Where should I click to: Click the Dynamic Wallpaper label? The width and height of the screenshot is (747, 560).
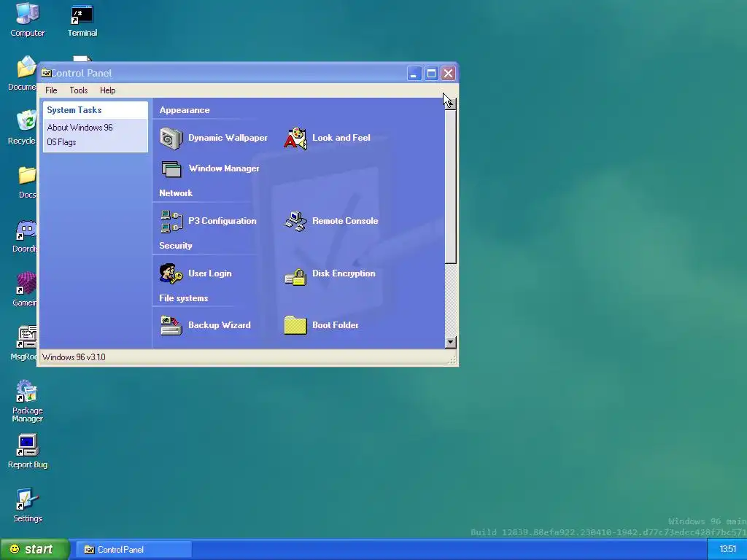tap(228, 138)
